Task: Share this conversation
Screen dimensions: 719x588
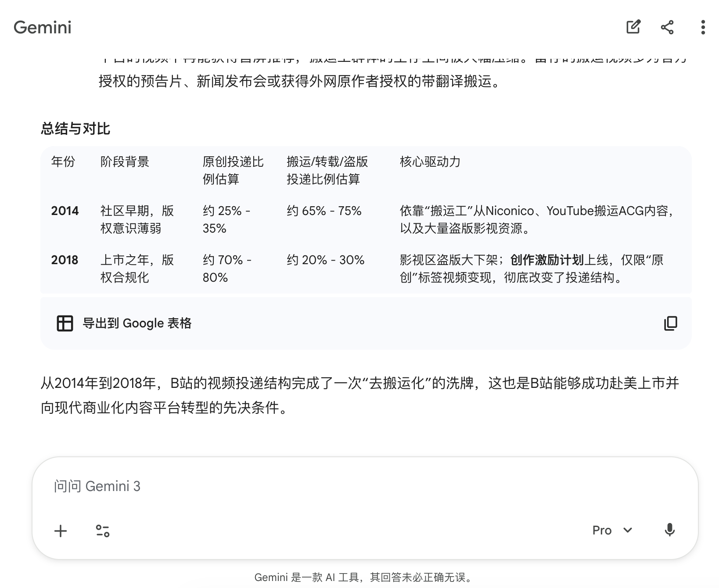Action: click(668, 27)
